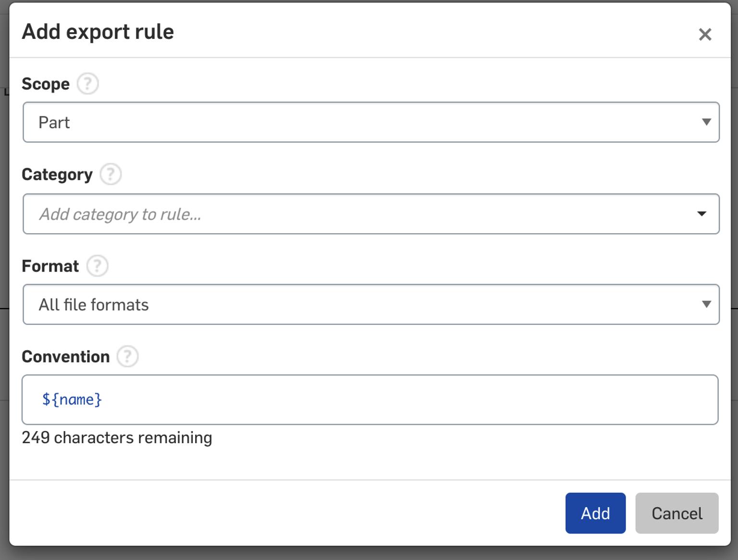Click the Add button to save rule

pyautogui.click(x=595, y=513)
